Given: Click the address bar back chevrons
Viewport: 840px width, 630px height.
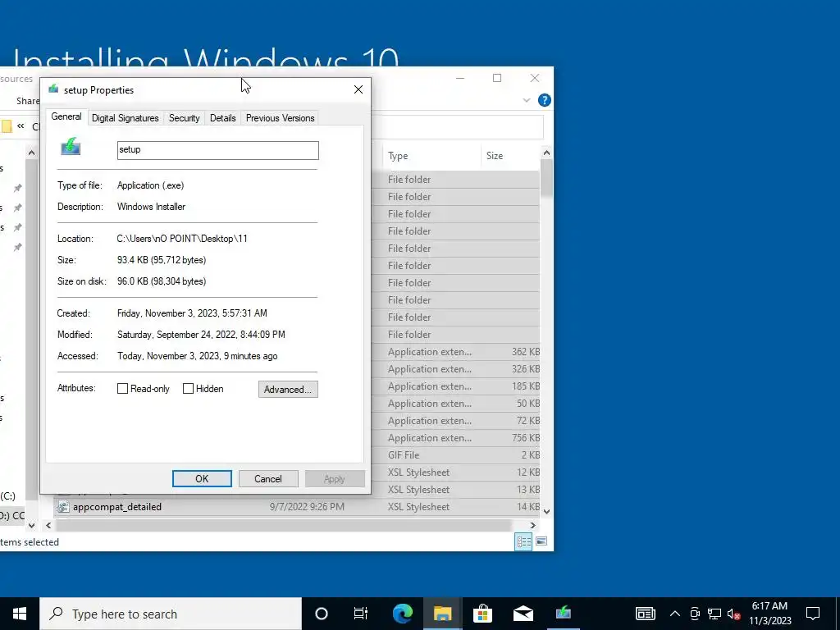Looking at the screenshot, I should pos(21,126).
